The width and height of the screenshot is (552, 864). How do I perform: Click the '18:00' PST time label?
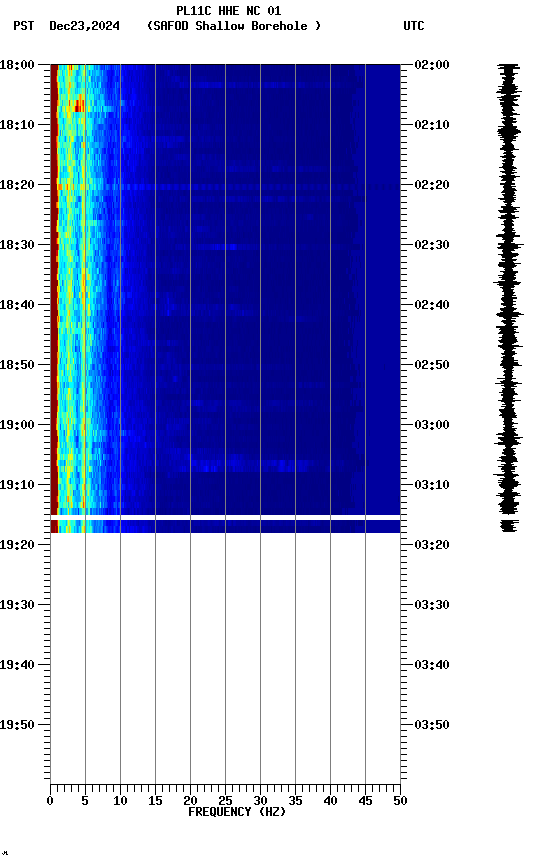[x=17, y=65]
